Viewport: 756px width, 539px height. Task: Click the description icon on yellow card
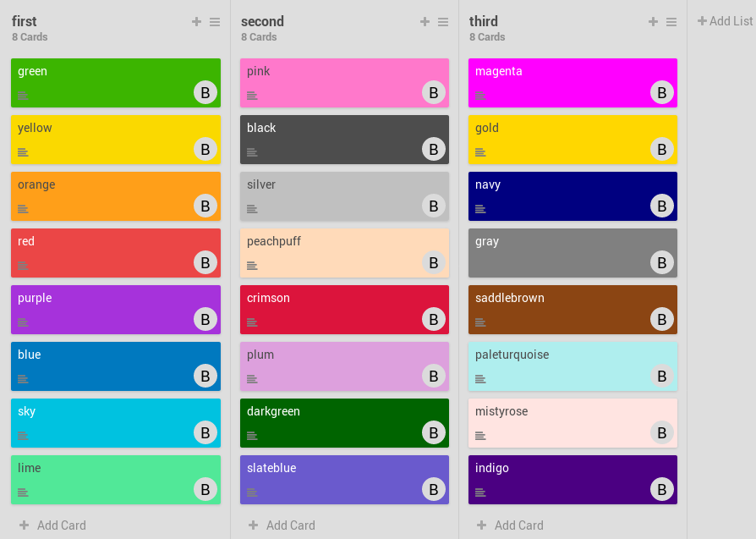click(23, 152)
